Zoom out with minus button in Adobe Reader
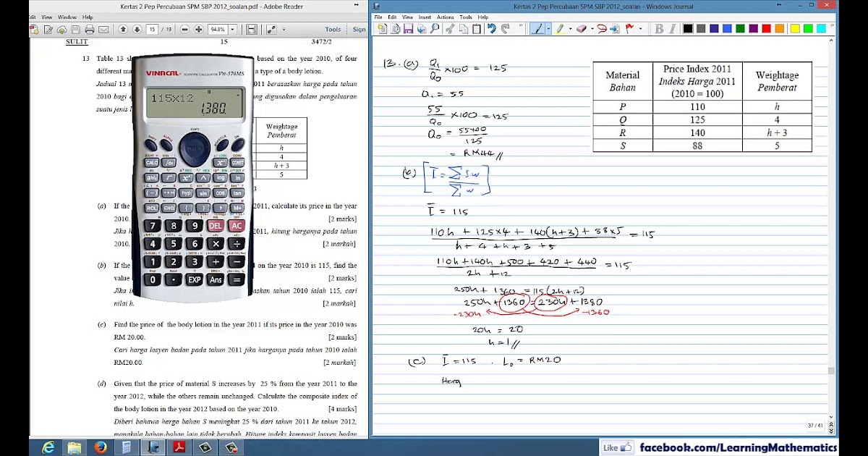 [184, 30]
